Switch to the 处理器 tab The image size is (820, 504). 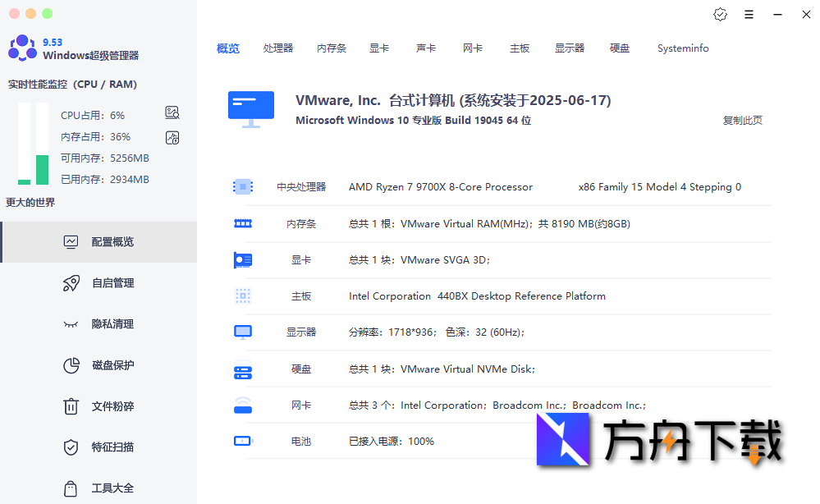[278, 48]
